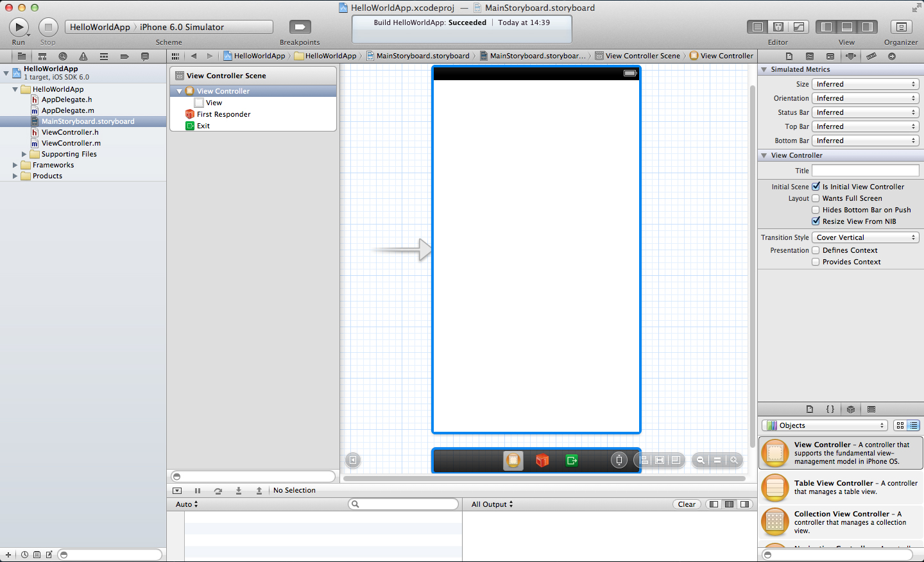Open the Transition Style dropdown
Viewport: 924px width, 562px height.
(x=865, y=237)
